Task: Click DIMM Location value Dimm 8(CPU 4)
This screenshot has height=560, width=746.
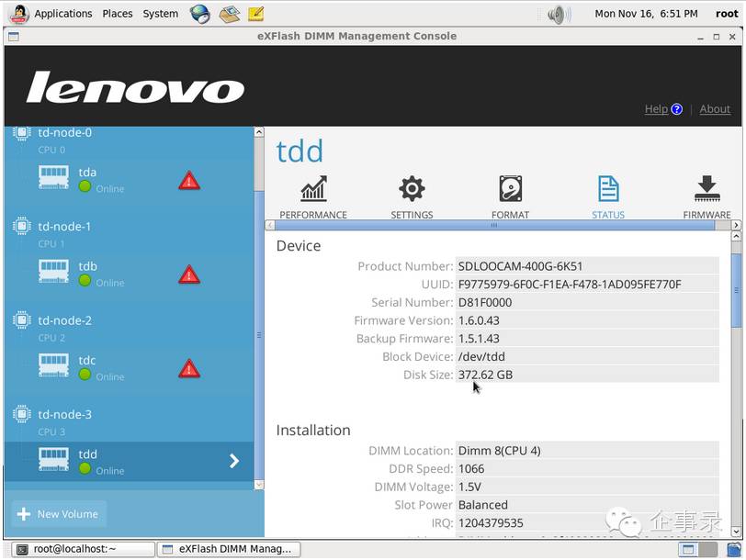Action: coord(499,451)
